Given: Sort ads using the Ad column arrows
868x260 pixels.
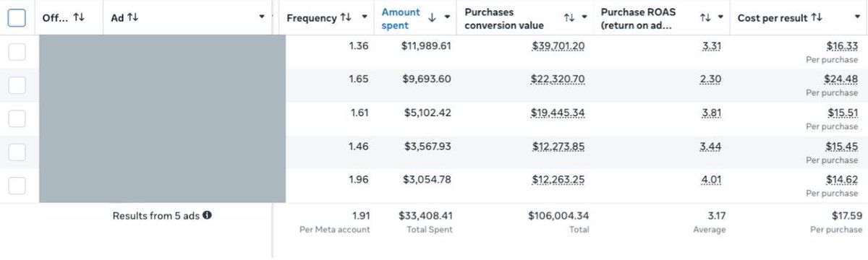Looking at the screenshot, I should 133,17.
